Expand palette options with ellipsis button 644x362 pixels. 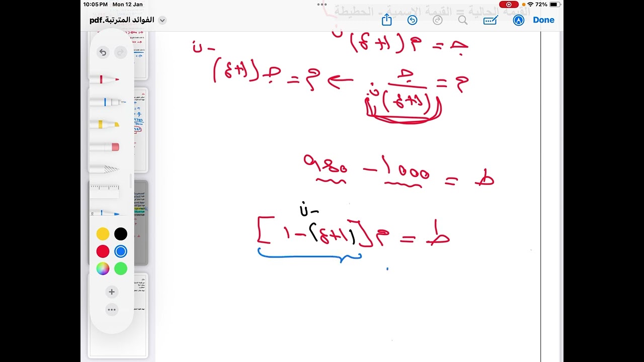point(112,309)
